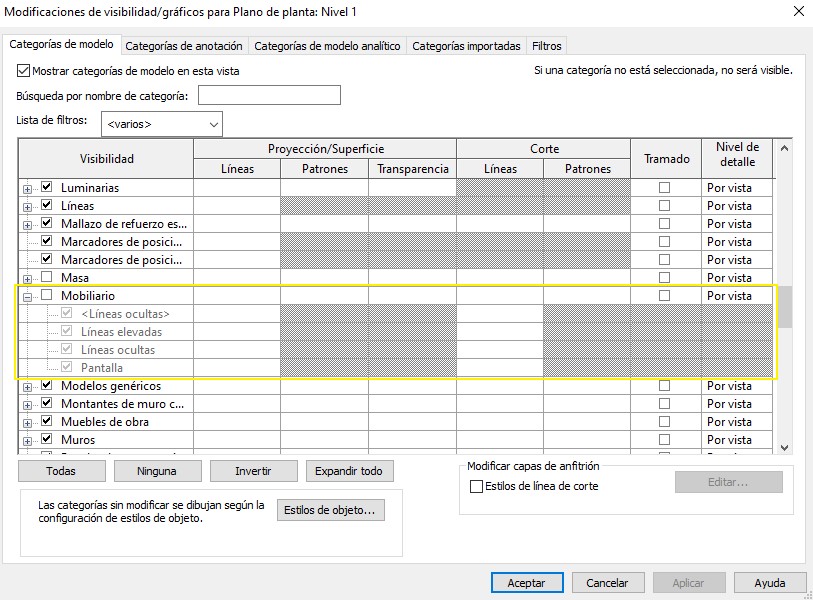Image resolution: width=813 pixels, height=600 pixels.
Task: Go to Categorías importadas tab
Action: pos(466,46)
